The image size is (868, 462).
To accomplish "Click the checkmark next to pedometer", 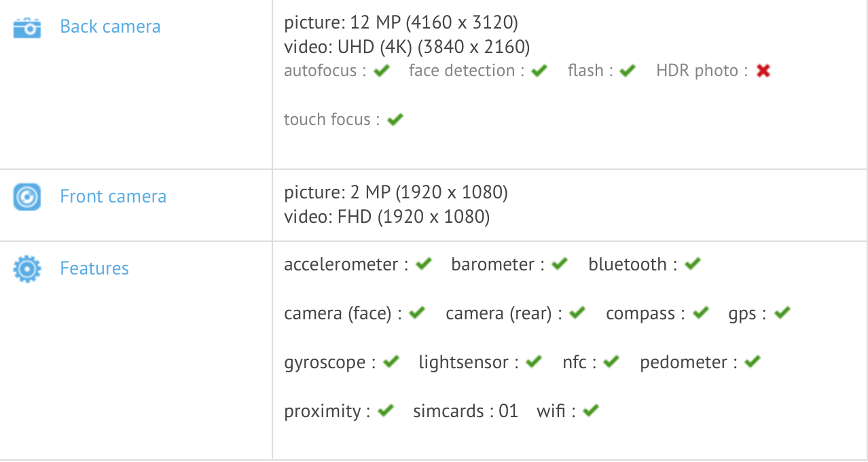I will 752,362.
